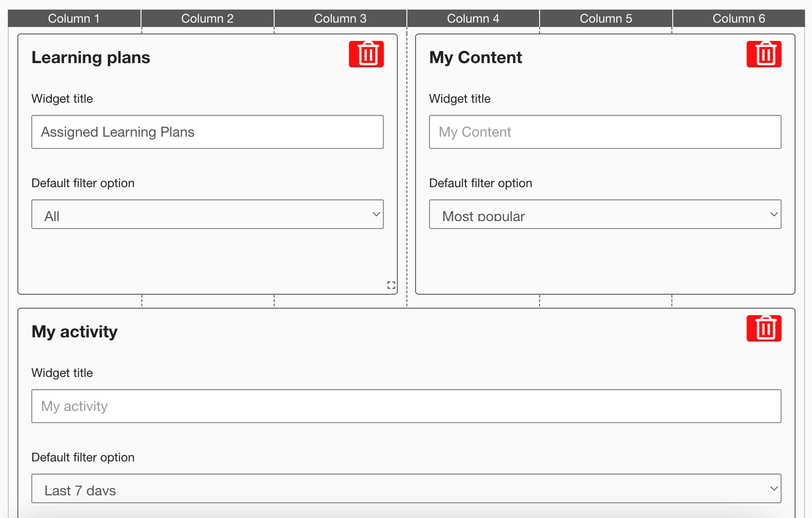Select the Column 2 header
812x518 pixels.
207,18
